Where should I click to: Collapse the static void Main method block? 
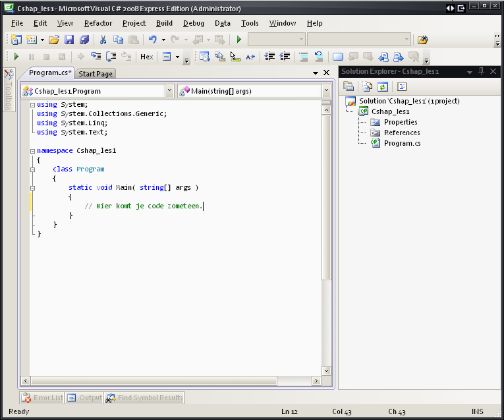pyautogui.click(x=32, y=188)
